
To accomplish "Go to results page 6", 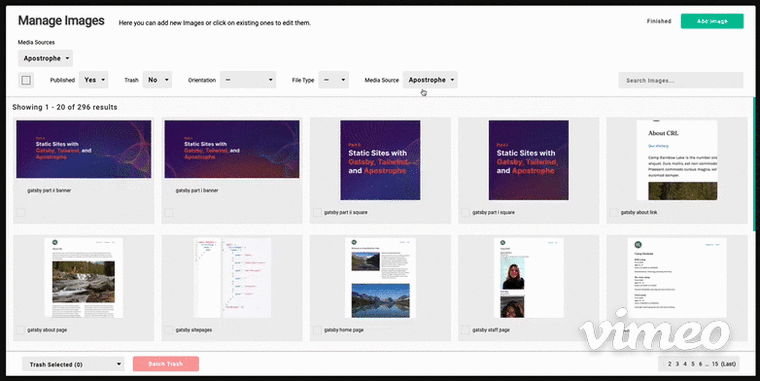I will point(700,364).
